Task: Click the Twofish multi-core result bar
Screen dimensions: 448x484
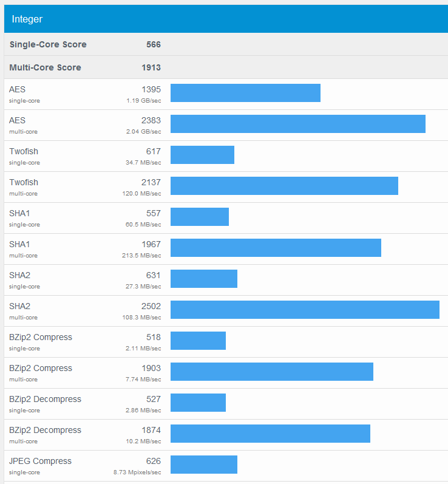Action: tap(284, 186)
